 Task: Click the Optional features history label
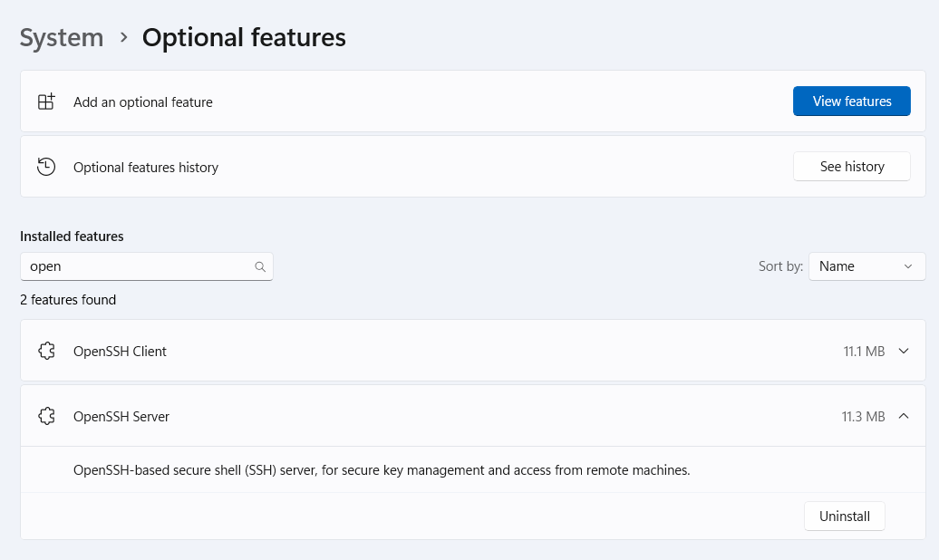(146, 168)
